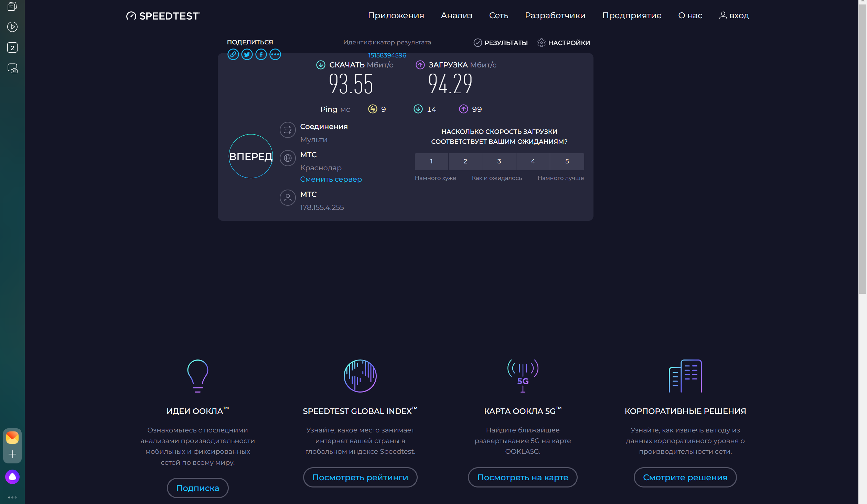Click the вход login link
867x504 pixels.
[734, 15]
